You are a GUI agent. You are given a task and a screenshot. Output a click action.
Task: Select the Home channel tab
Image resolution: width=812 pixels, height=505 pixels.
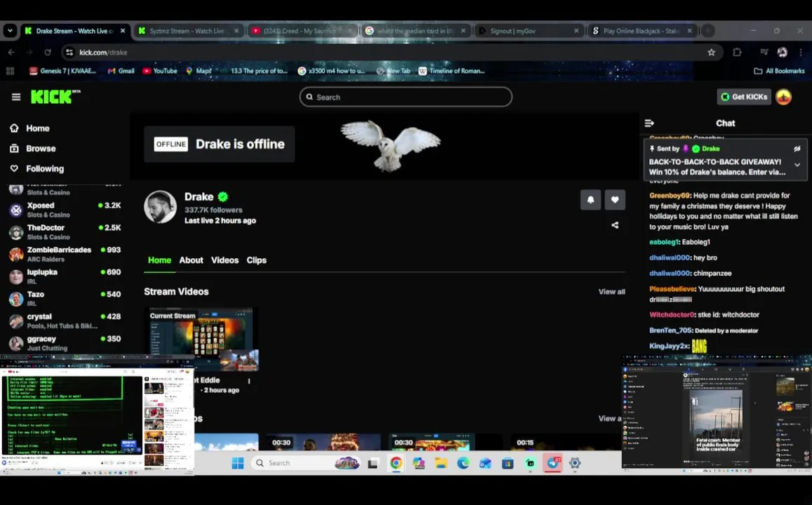click(x=159, y=260)
